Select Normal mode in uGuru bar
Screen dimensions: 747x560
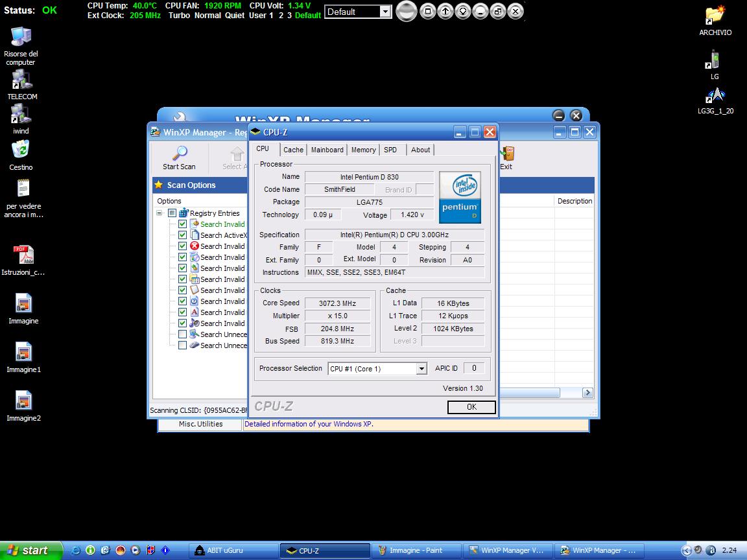click(x=207, y=16)
